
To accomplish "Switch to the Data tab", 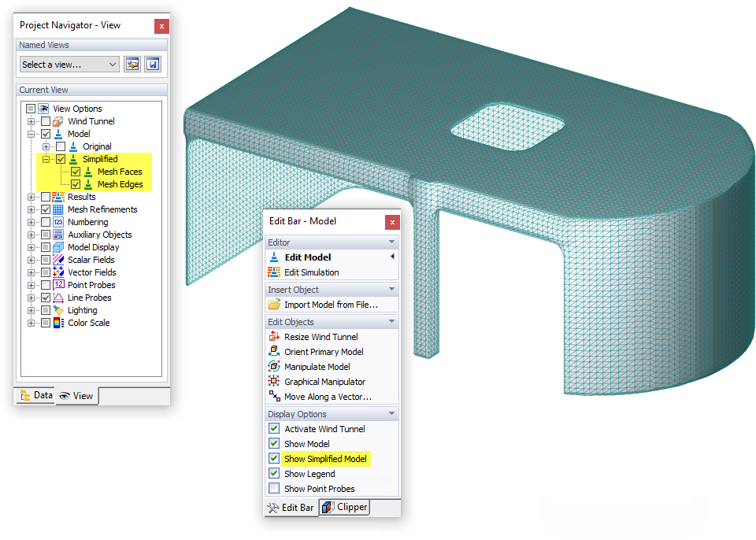I will point(35,396).
